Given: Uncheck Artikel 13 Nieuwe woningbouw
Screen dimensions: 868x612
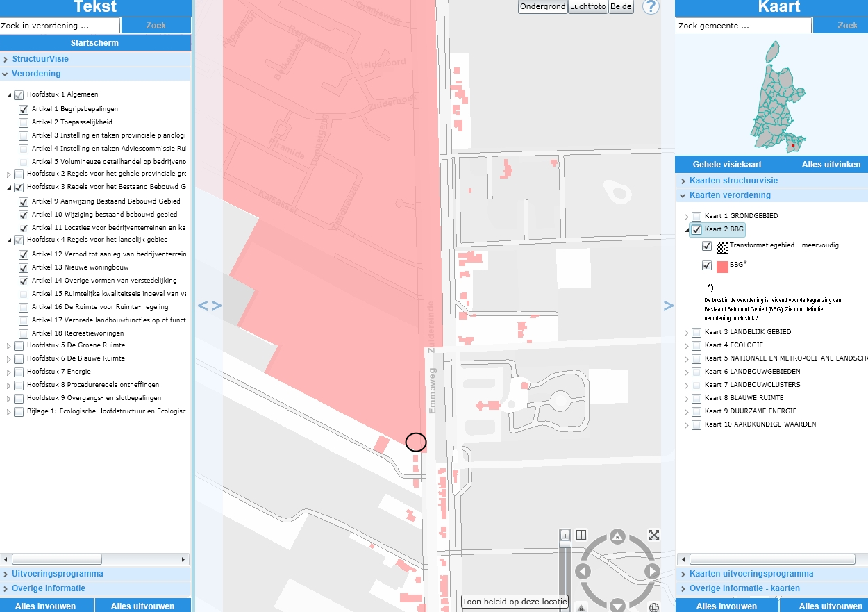Looking at the screenshot, I should point(24,267).
